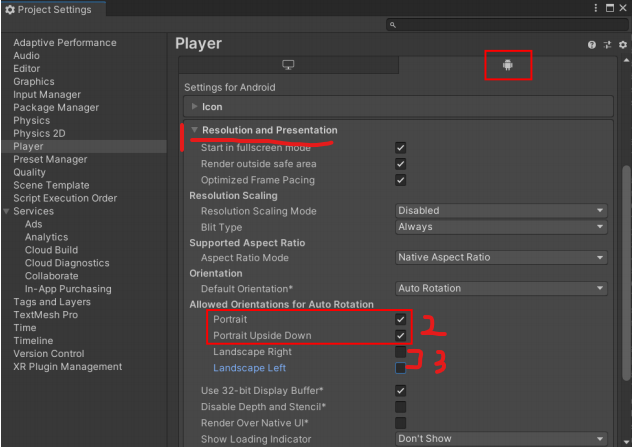Enable Landscape Right checkbox

tap(400, 351)
